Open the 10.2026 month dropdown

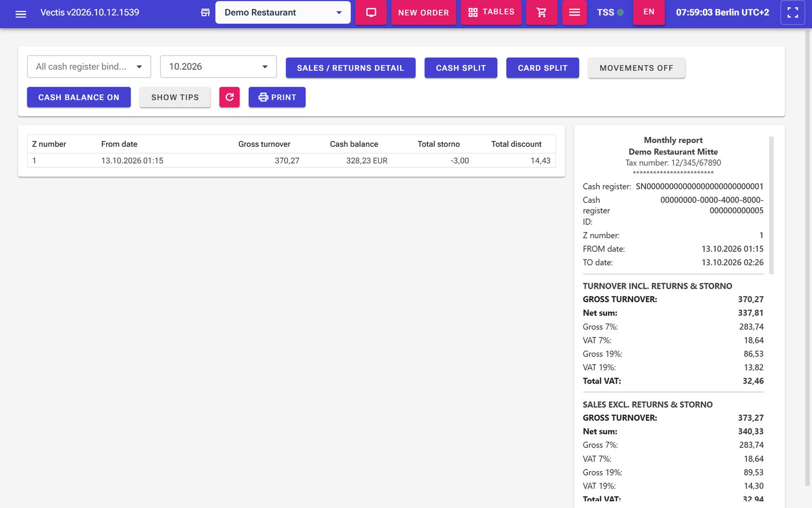click(x=218, y=67)
